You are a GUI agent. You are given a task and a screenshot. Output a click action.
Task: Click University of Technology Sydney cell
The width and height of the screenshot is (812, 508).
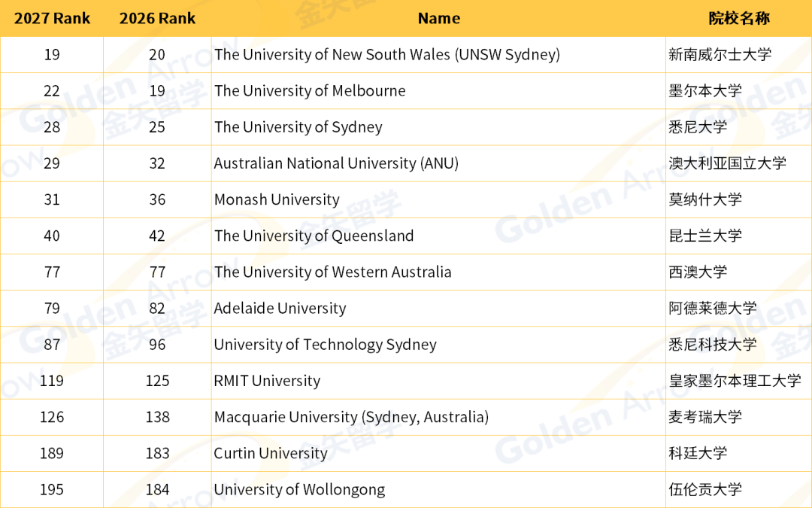tap(438, 345)
